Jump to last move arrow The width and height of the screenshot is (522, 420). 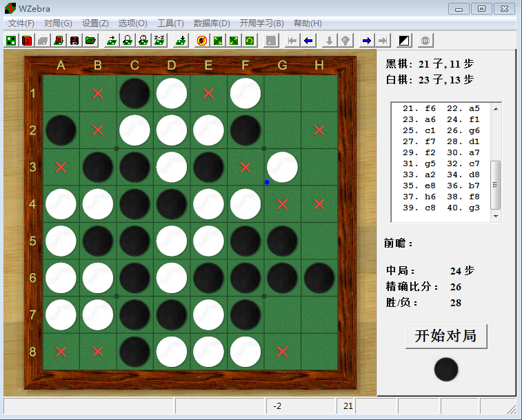383,41
